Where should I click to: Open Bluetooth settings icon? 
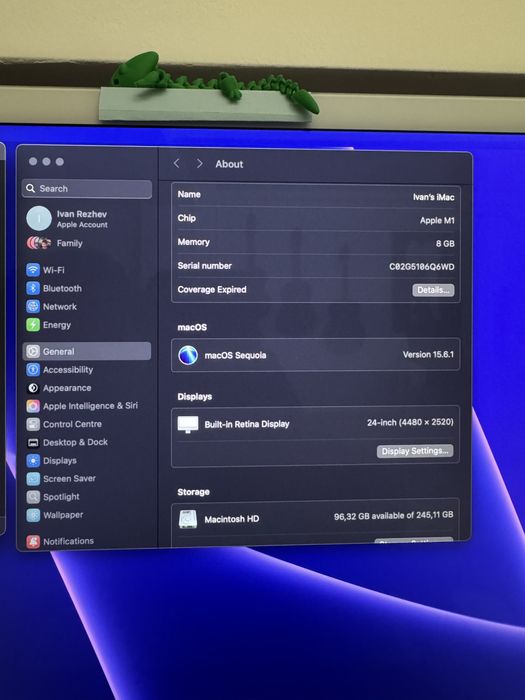(x=33, y=288)
